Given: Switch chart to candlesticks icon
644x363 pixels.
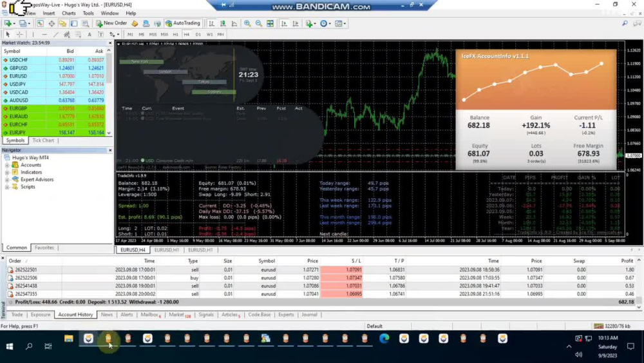Looking at the screenshot, I should tap(223, 23).
